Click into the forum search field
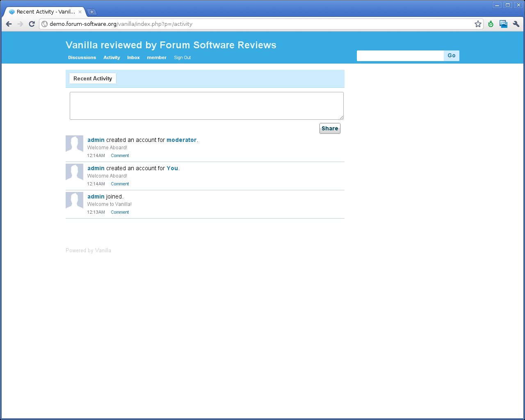The image size is (525, 420). coord(400,56)
